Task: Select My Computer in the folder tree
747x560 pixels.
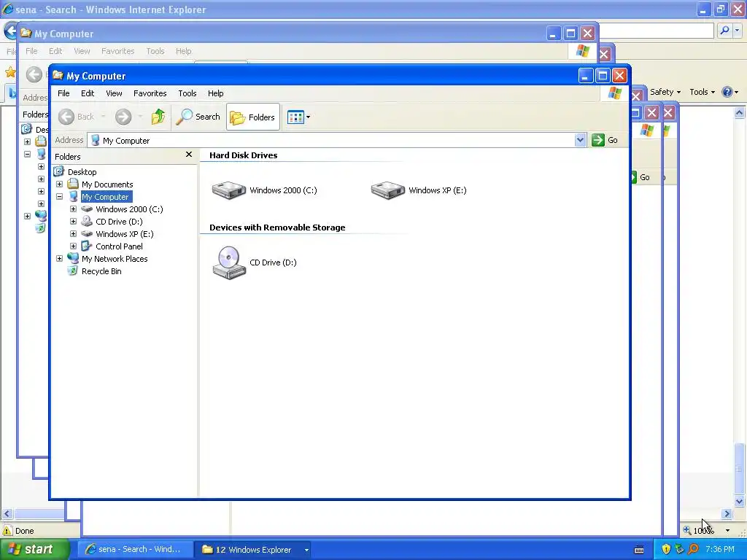Action: tap(105, 197)
